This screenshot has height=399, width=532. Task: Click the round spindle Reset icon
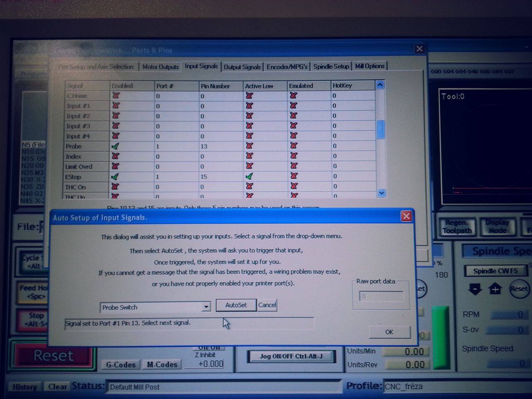(x=518, y=289)
